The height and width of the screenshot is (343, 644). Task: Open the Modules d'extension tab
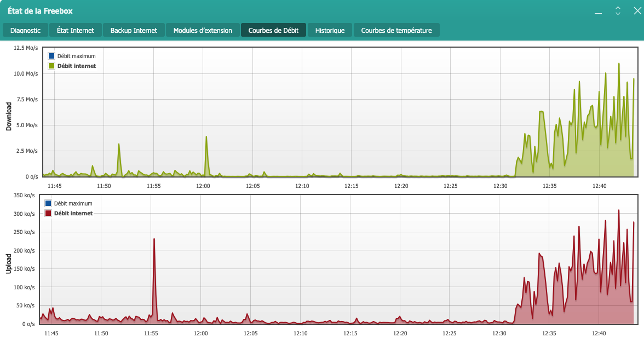click(203, 30)
